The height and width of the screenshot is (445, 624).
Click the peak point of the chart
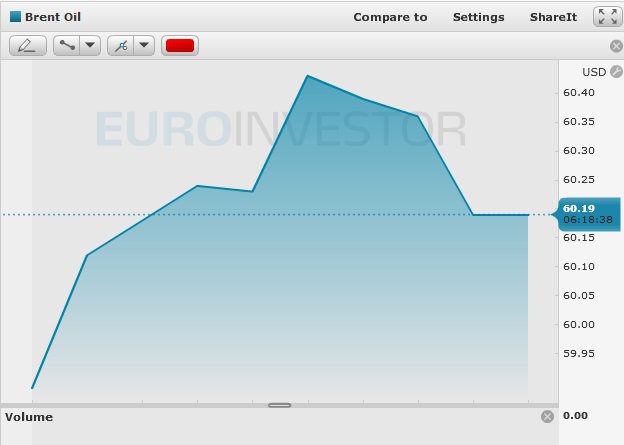(x=308, y=76)
